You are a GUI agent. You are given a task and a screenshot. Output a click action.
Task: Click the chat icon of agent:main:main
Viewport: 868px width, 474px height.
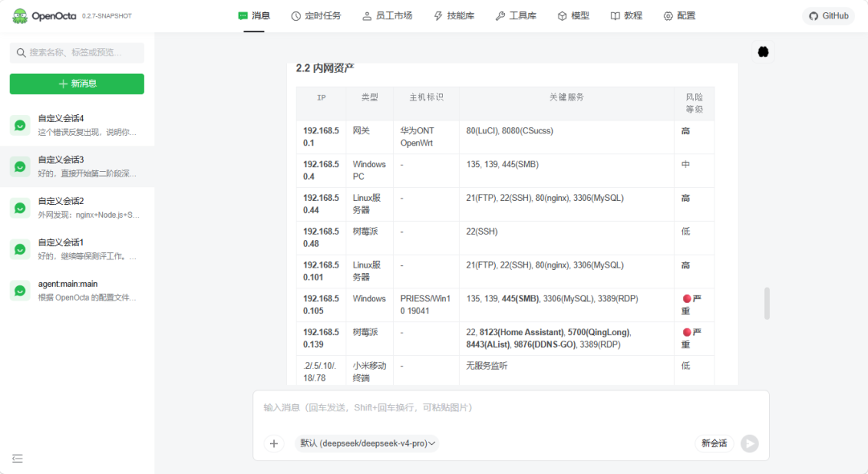pos(20,290)
